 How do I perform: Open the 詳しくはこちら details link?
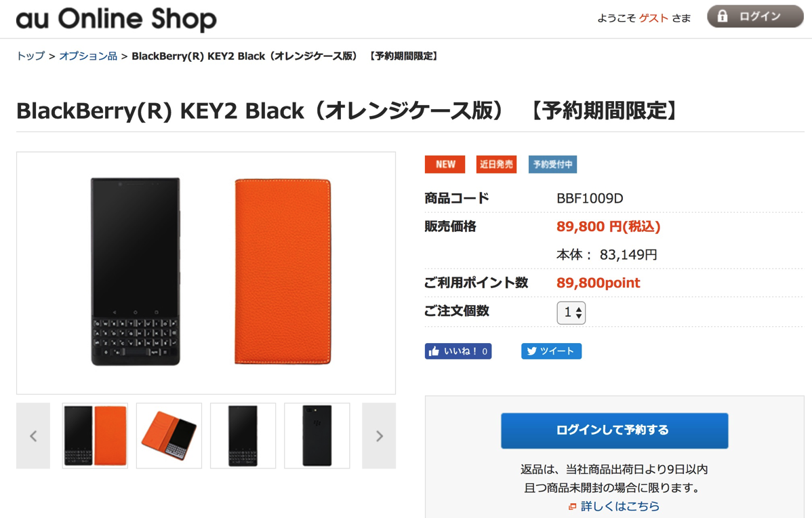pos(620,506)
